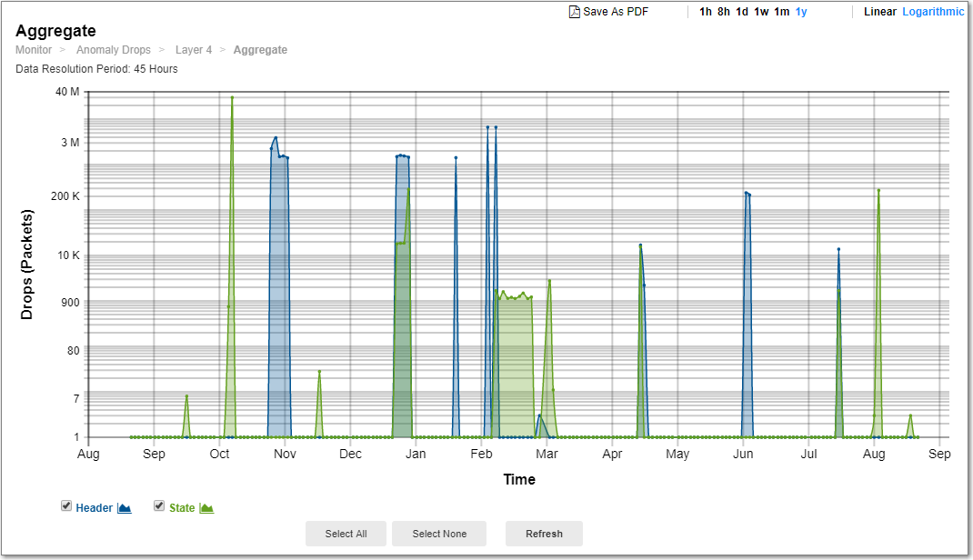The width and height of the screenshot is (973, 560).
Task: Refresh the chart data
Action: (x=544, y=534)
